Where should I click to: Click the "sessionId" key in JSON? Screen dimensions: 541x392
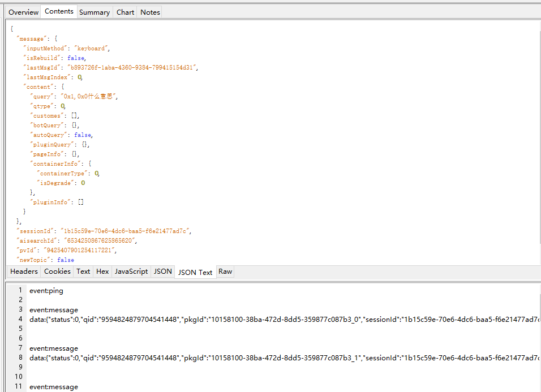click(x=36, y=231)
